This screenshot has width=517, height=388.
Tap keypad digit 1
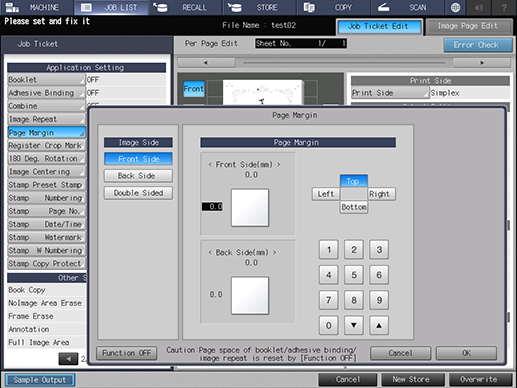329,249
